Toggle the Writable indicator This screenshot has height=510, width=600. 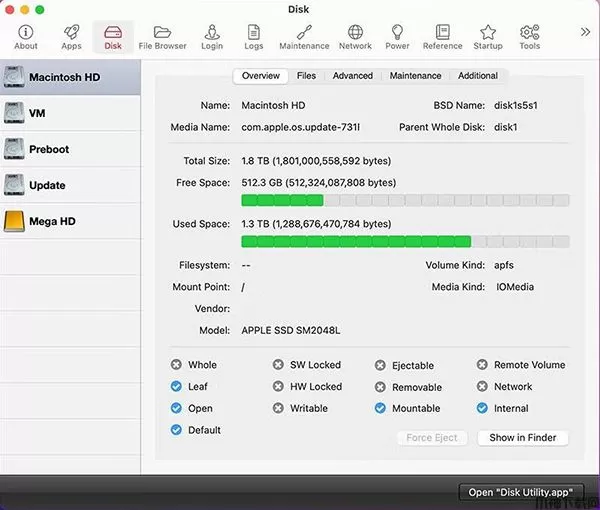coord(279,408)
